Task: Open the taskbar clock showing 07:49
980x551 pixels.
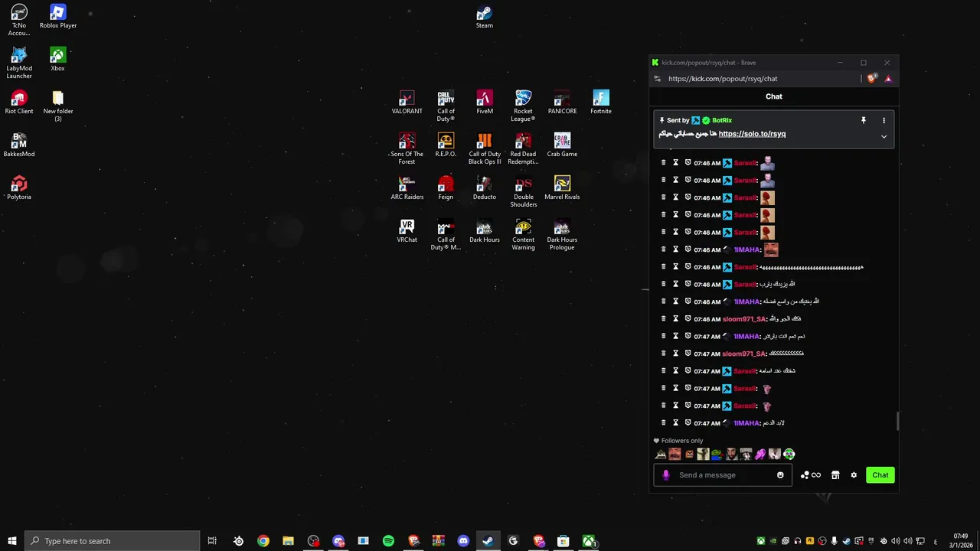Action: tap(961, 541)
